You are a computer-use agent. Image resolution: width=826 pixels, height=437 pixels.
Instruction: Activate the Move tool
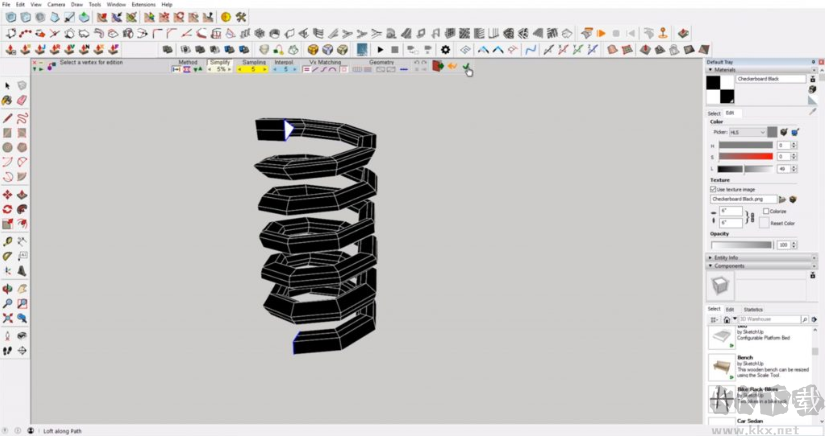point(8,195)
